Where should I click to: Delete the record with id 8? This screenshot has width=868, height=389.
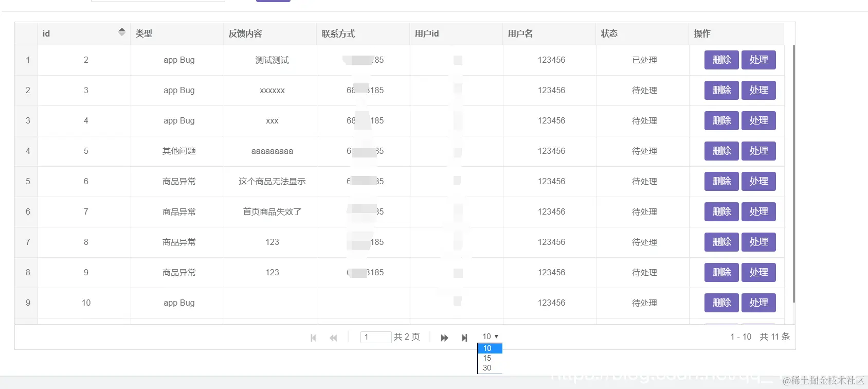click(721, 242)
